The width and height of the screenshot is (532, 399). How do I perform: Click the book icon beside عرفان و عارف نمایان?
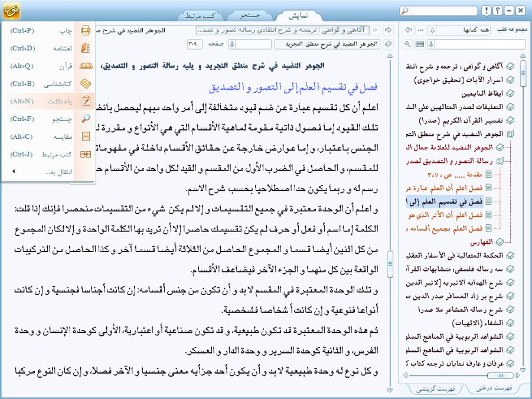510,364
